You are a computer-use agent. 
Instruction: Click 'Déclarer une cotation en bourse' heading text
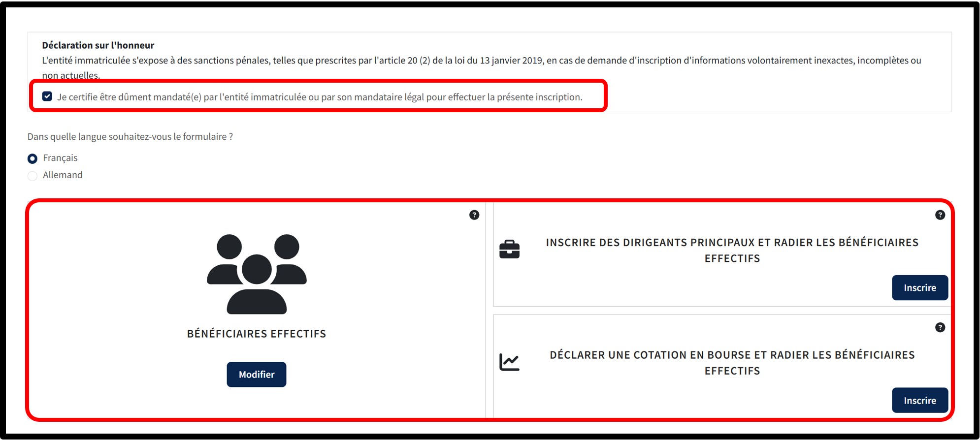[x=732, y=363]
